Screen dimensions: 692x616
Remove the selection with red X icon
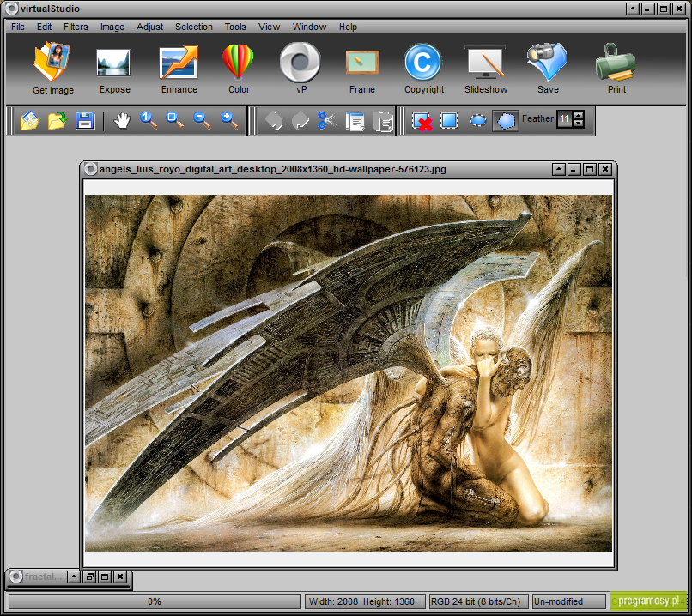422,121
